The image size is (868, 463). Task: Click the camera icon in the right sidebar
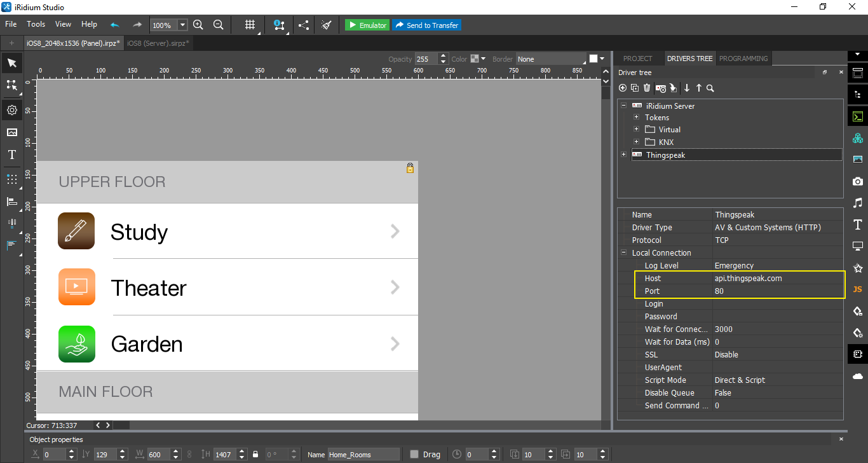[857, 181]
